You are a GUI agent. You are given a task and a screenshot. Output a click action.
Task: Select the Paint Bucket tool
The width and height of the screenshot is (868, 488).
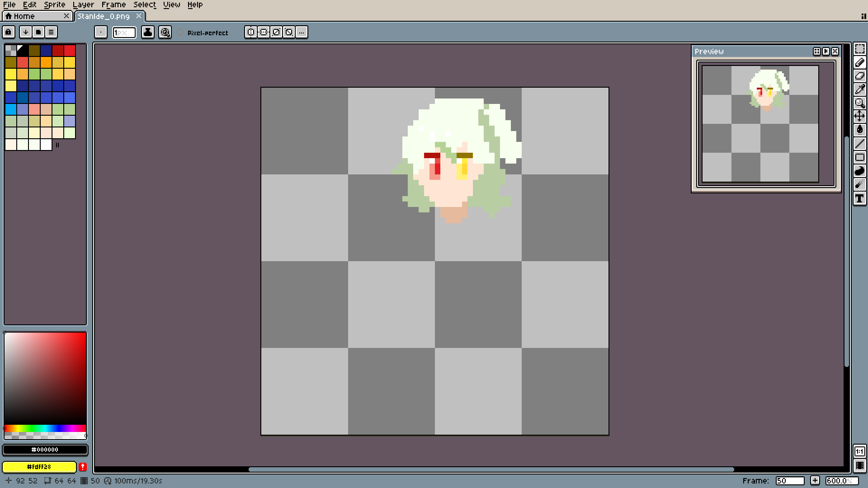tap(859, 130)
